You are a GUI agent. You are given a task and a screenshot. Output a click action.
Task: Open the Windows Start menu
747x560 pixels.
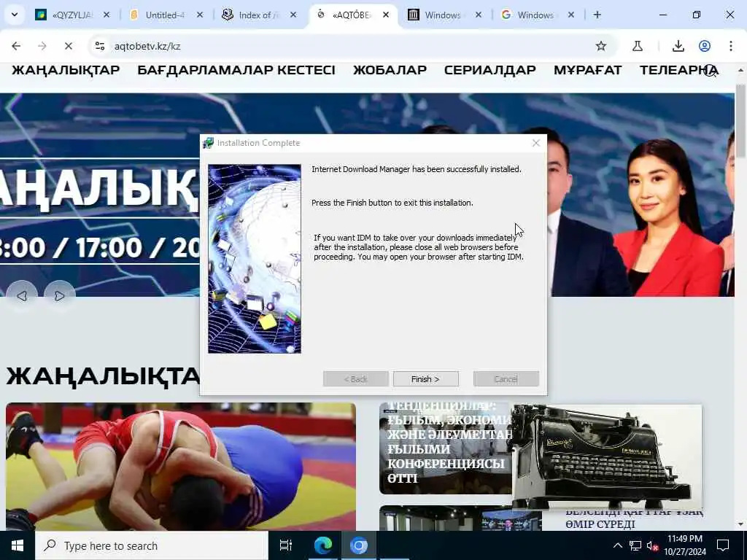[x=18, y=545]
